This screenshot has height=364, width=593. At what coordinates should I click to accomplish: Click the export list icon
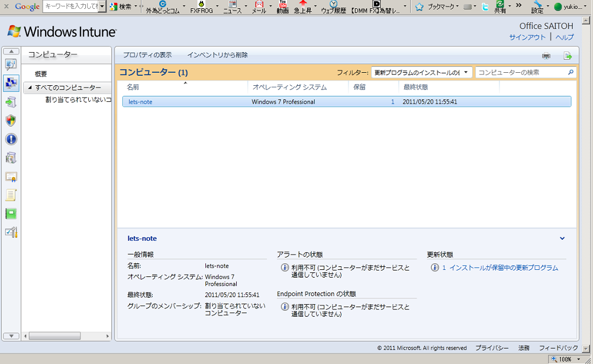point(568,56)
